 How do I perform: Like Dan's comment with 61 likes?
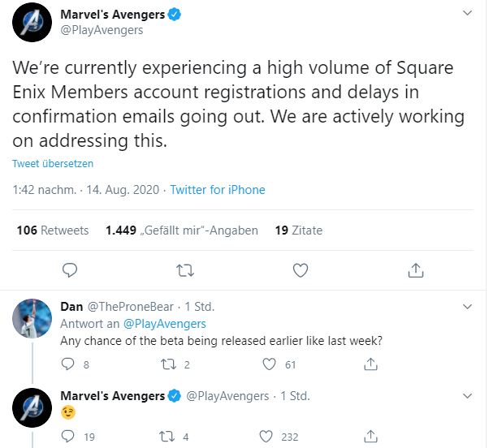(270, 365)
